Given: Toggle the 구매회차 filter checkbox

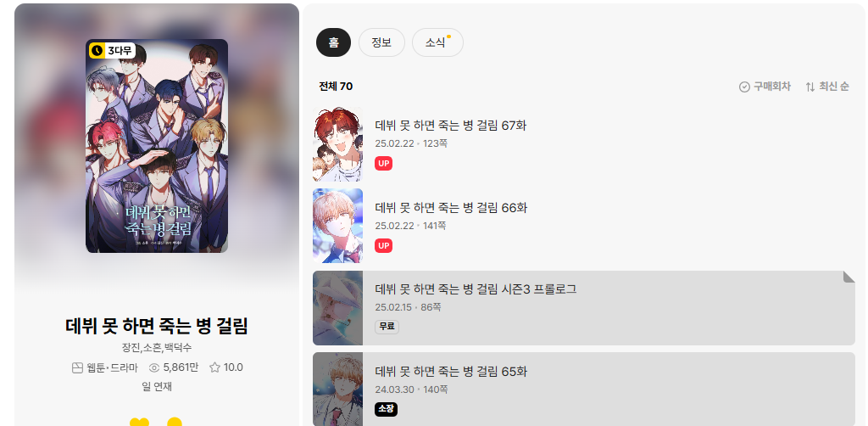Looking at the screenshot, I should pos(765,87).
